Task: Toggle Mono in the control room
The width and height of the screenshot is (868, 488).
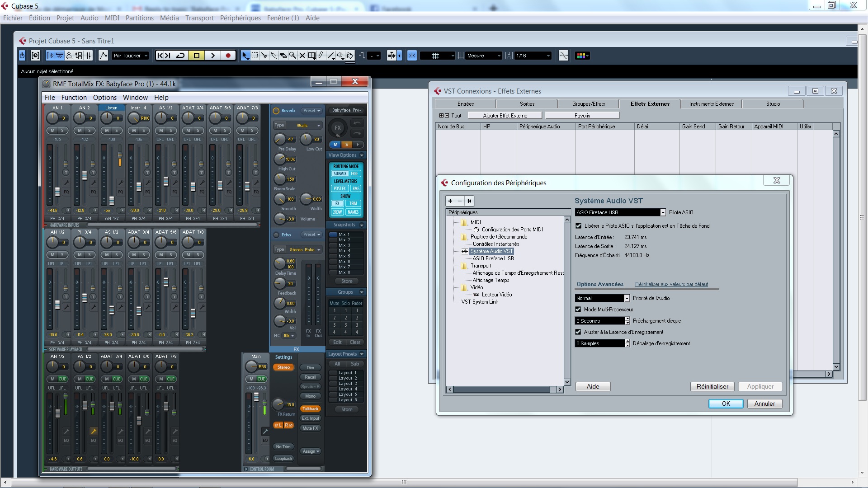Action: (311, 396)
